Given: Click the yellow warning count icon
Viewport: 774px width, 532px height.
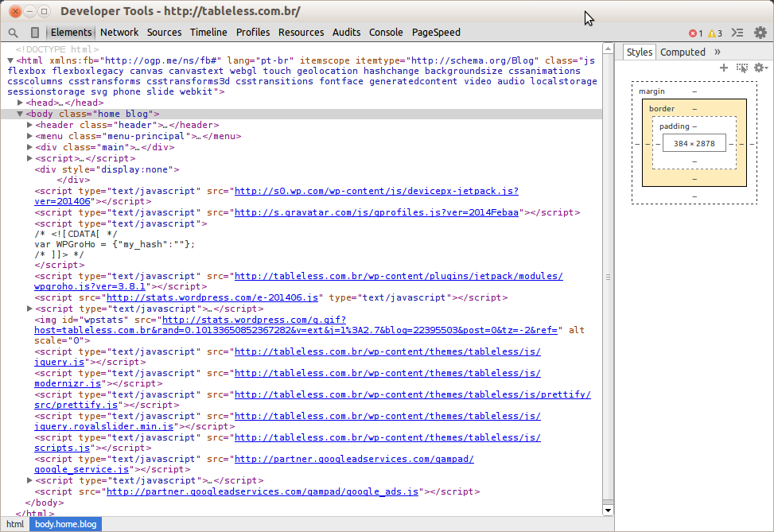Looking at the screenshot, I should [712, 33].
